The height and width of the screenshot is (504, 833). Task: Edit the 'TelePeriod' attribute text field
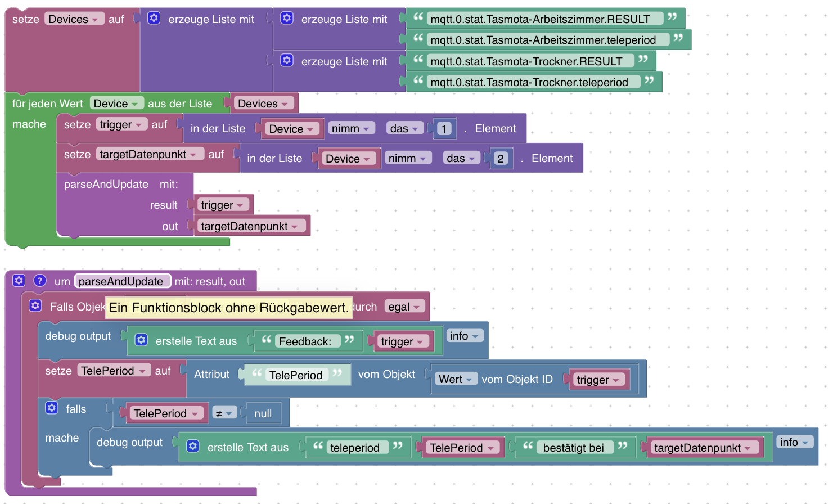pos(296,375)
